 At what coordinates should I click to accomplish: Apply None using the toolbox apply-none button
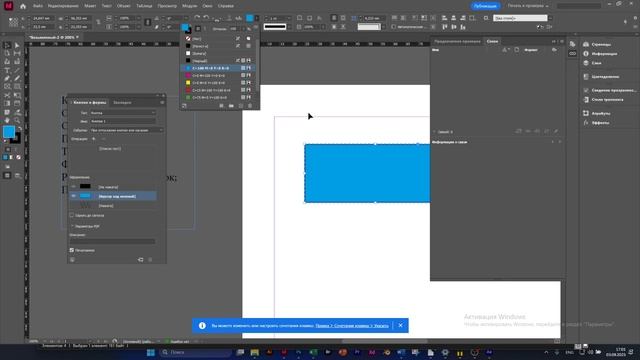coord(18,157)
